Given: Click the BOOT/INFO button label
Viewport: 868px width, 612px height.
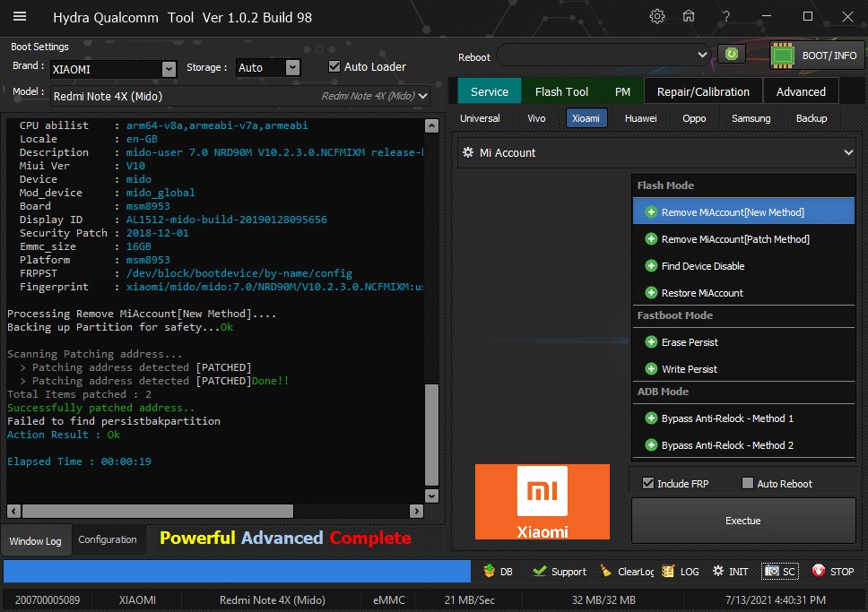Looking at the screenshot, I should point(829,56).
